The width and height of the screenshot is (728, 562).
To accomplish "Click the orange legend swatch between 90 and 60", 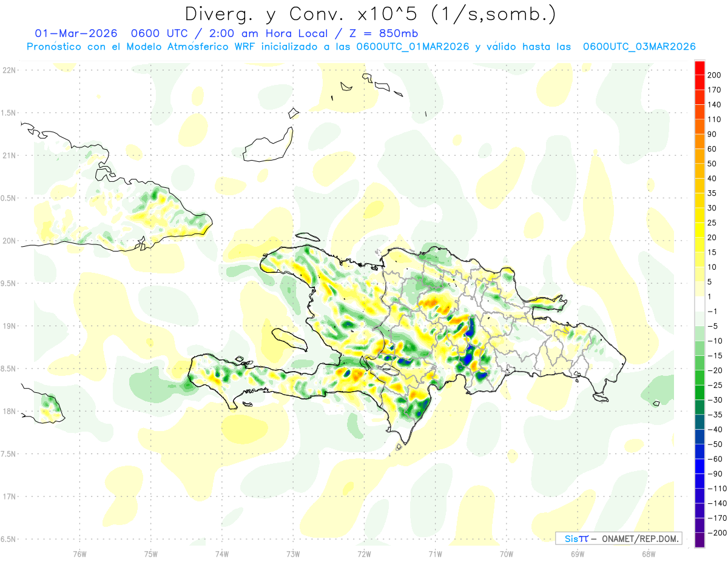I will click(699, 142).
